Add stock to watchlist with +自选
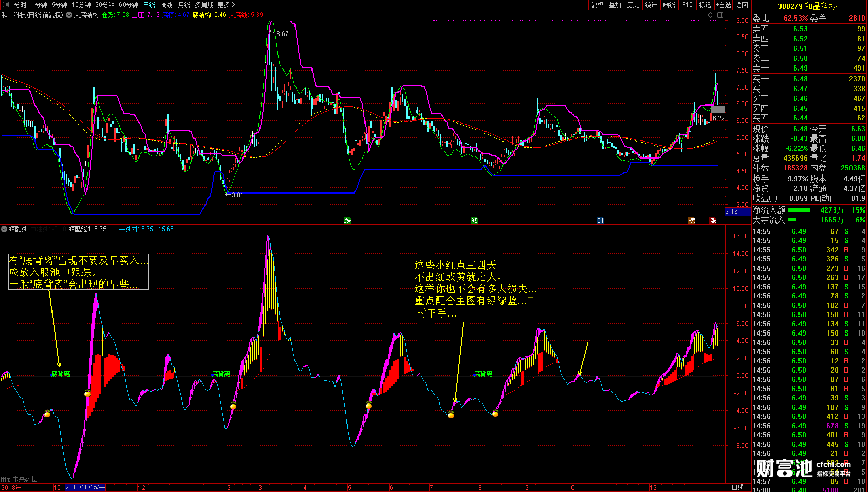This screenshot has height=492, width=868. 723,5
